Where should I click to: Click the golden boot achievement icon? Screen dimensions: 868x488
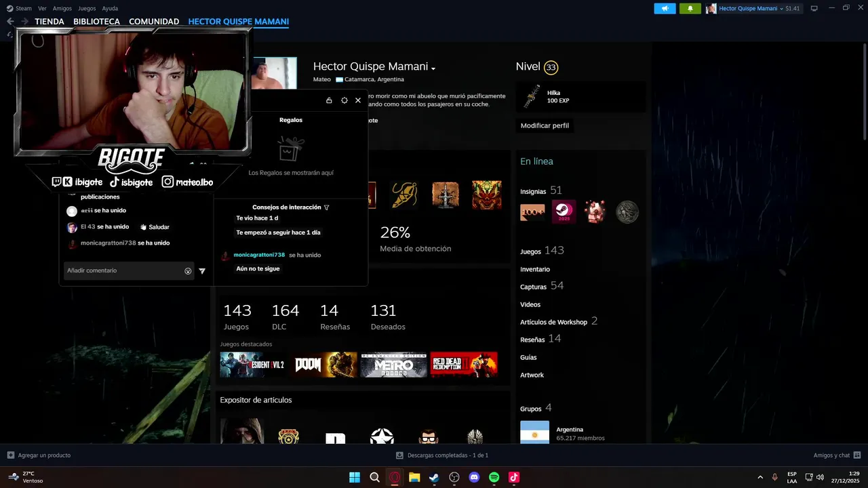click(404, 195)
